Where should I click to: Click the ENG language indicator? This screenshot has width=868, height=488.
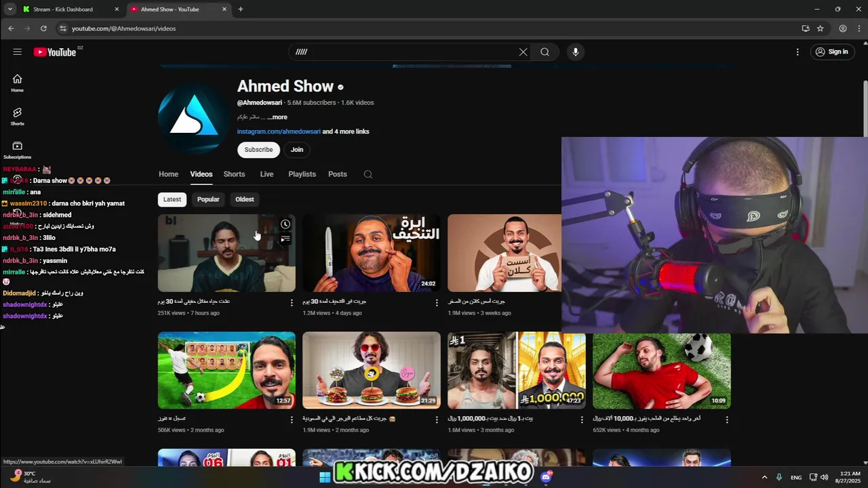[x=796, y=477]
